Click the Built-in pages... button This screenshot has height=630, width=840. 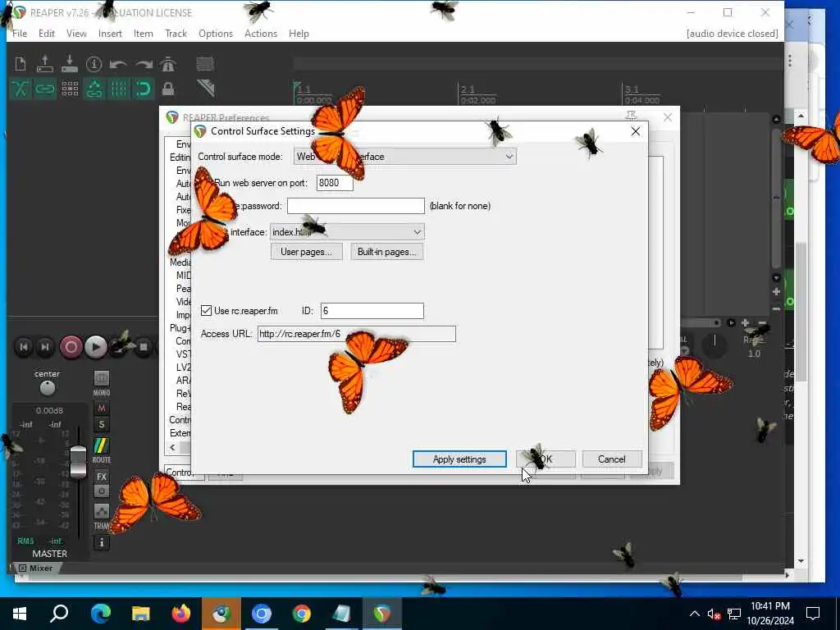point(387,252)
